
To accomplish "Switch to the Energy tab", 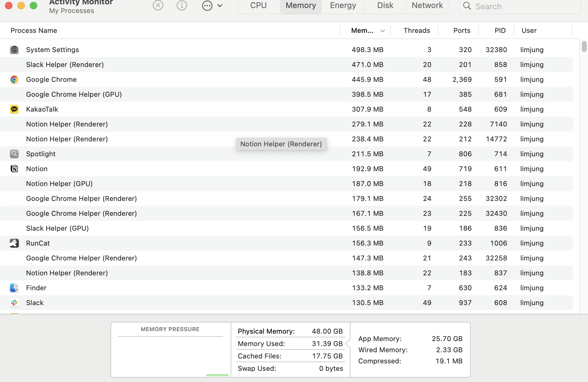I will 343,6.
